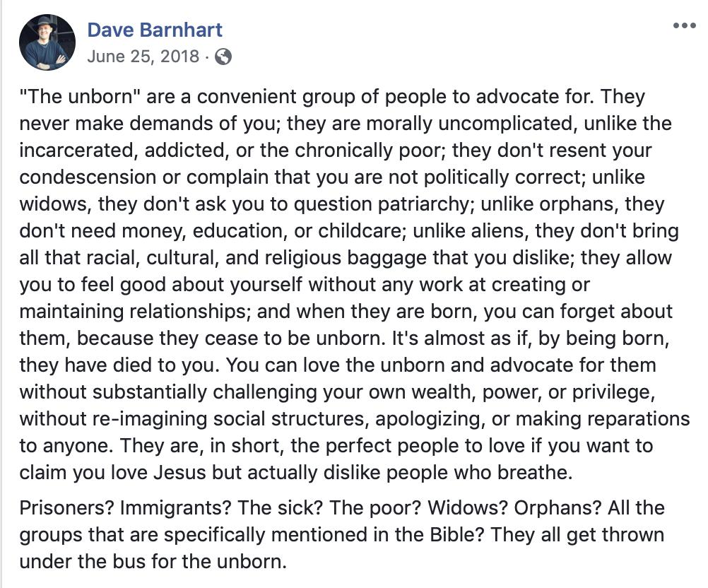The width and height of the screenshot is (708, 588).
Task: Click the word "Prisoners?" starting the second paragraph
Action: click(66, 508)
